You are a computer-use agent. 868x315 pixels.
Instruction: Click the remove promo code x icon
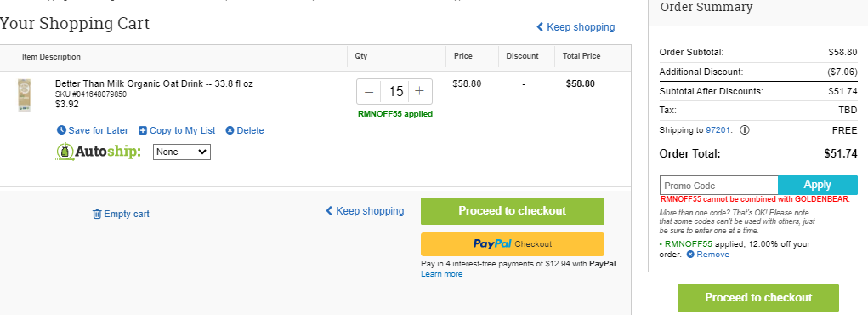tap(690, 255)
